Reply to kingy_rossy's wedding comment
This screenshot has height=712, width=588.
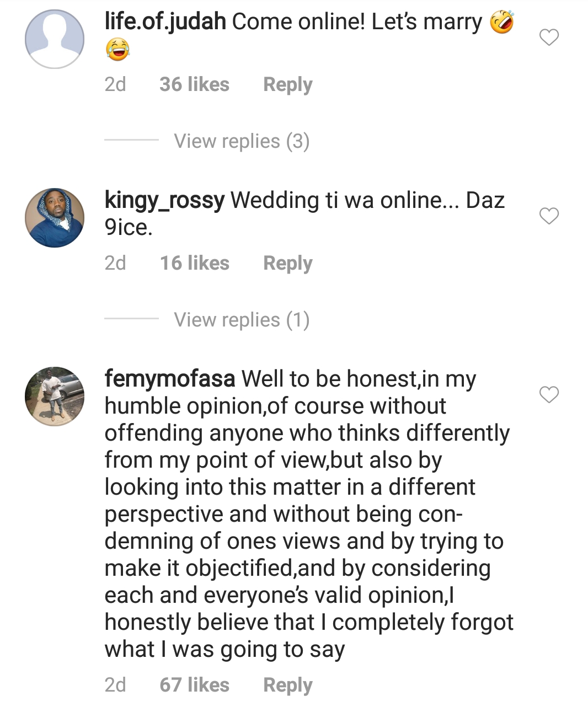click(x=287, y=263)
